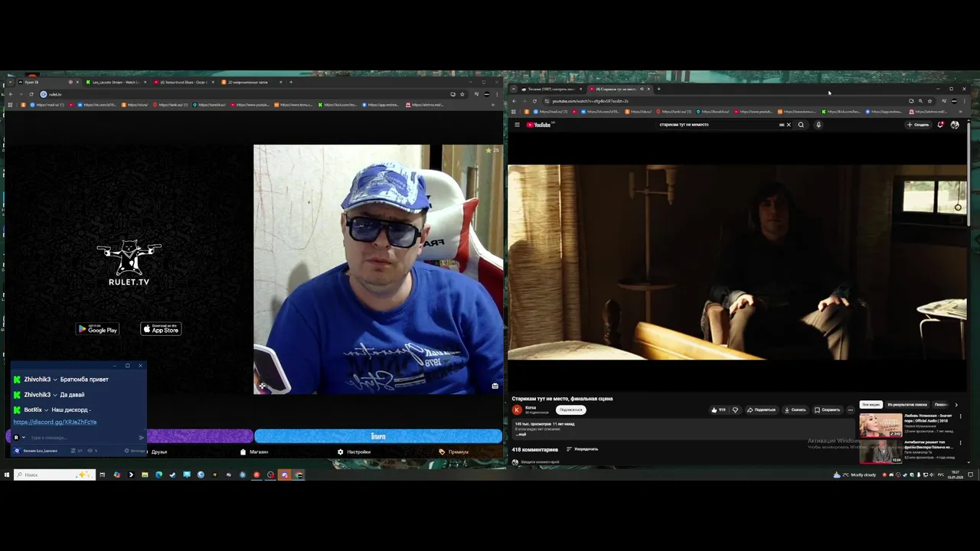Screen dimensions: 980x551
Task: Open Google Play download badge on Rulet.tv
Action: coord(97,329)
